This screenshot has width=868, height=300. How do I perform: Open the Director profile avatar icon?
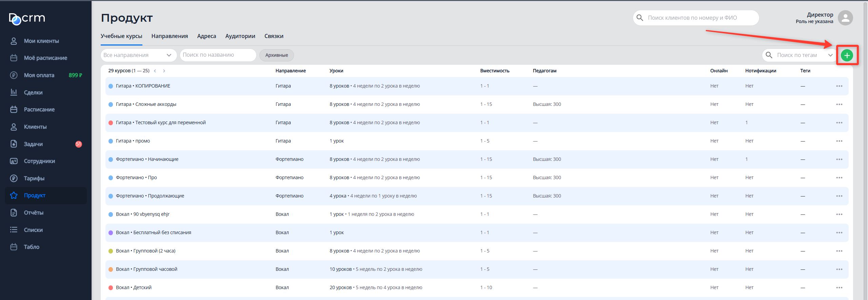click(845, 18)
